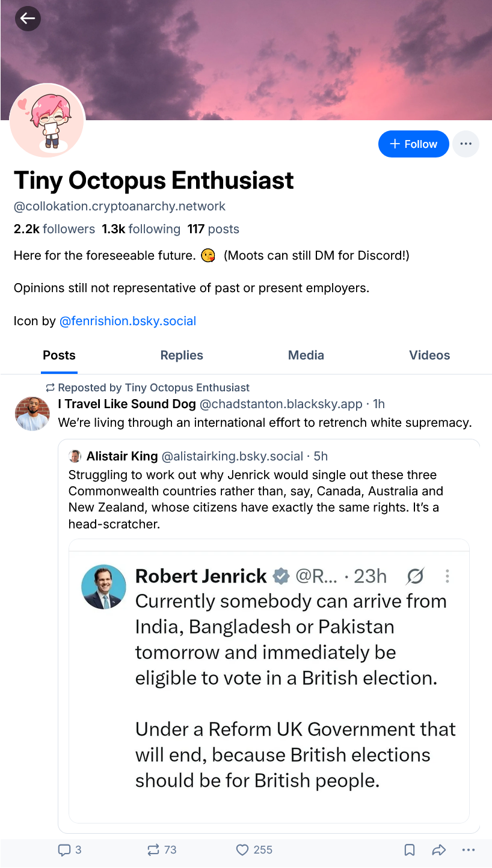Bookmark the reposted post
Image resolution: width=492 pixels, height=868 pixels.
coord(410,849)
